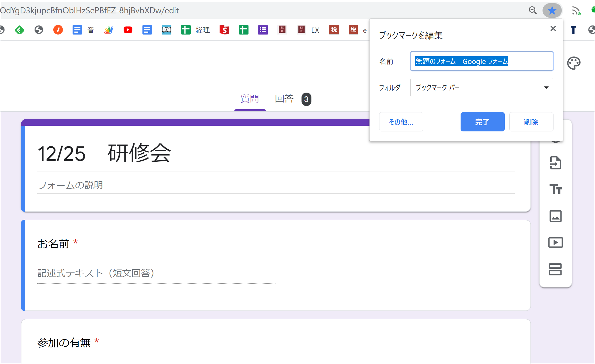Screen dimensions: 595x364
Task: Click the その他... button
Action: coord(401,122)
